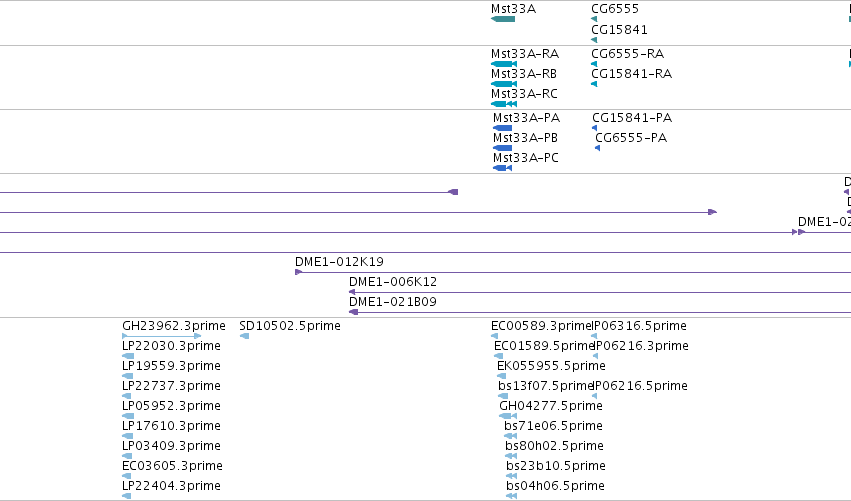Select BAC clone DME1-021B09
The width and height of the screenshot is (851, 501).
point(393,302)
